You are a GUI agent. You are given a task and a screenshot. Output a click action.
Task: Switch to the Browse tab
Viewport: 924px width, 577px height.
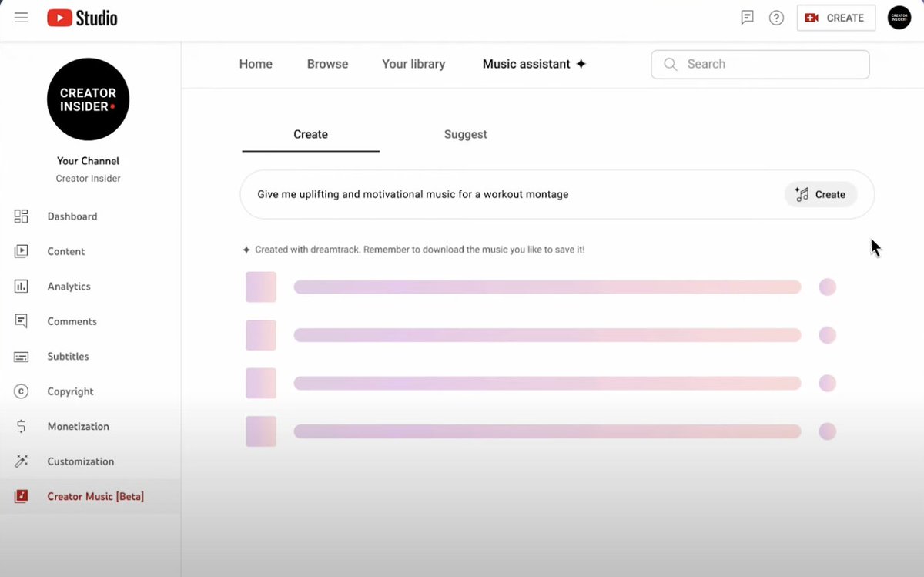(327, 64)
